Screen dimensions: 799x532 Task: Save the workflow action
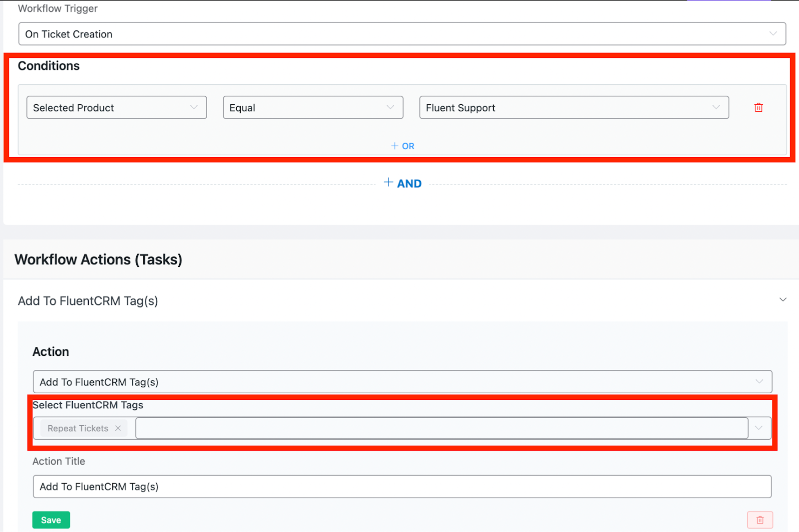click(x=51, y=520)
